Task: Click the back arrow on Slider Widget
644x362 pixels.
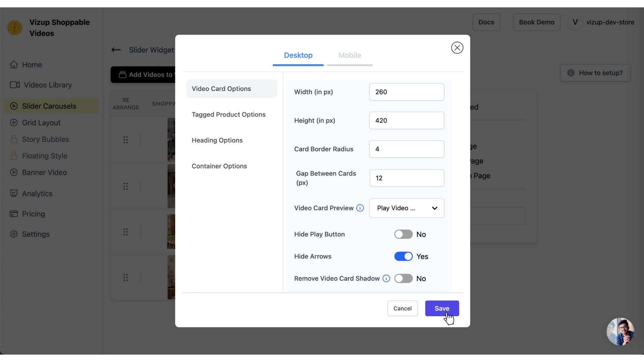Action: click(x=116, y=50)
